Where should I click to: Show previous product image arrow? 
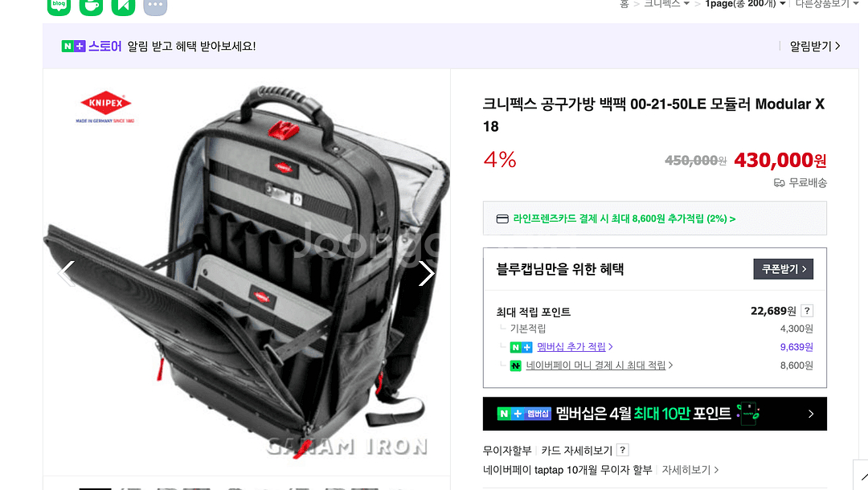67,273
